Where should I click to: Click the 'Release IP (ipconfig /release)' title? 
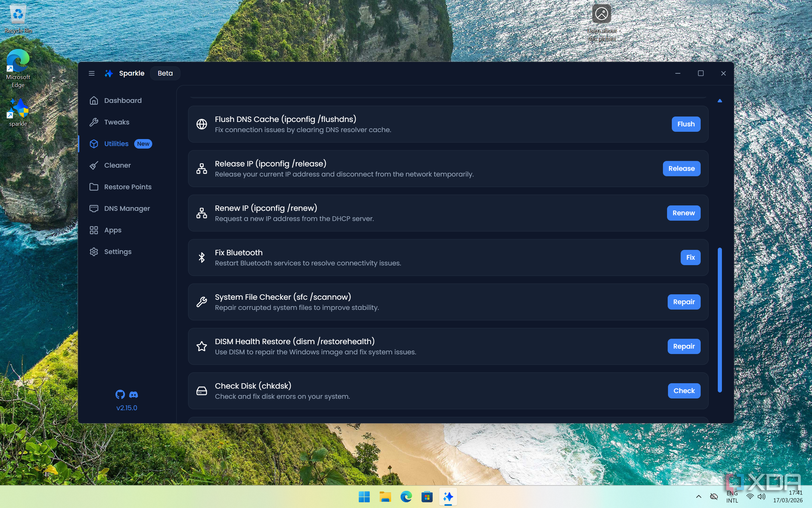point(271,164)
